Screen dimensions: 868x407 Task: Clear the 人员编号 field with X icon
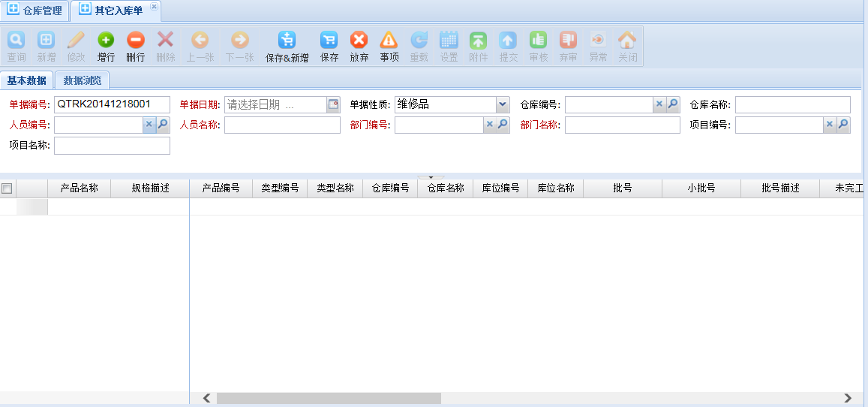pos(149,125)
